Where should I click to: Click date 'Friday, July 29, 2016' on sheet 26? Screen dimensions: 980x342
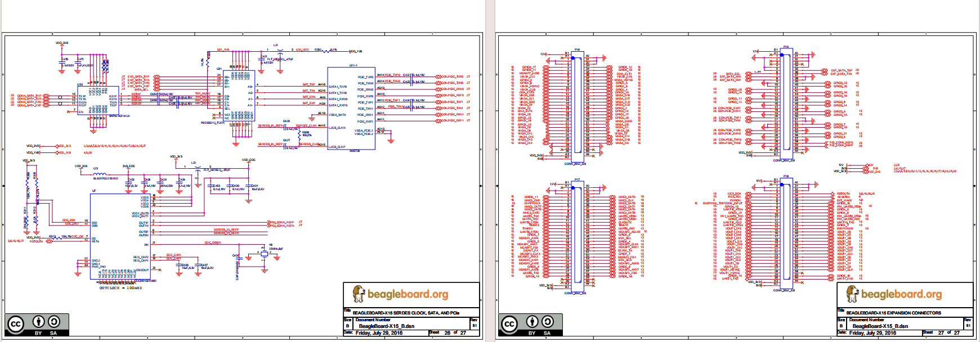[x=379, y=333]
